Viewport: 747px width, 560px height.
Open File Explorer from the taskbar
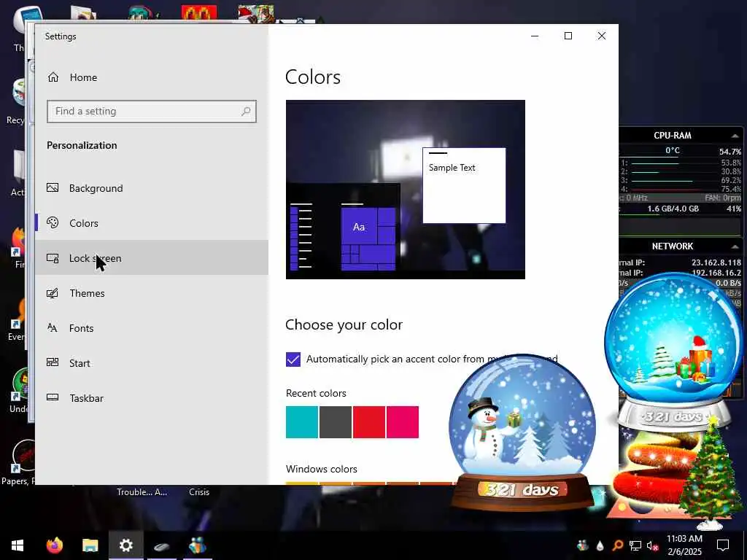(90, 545)
